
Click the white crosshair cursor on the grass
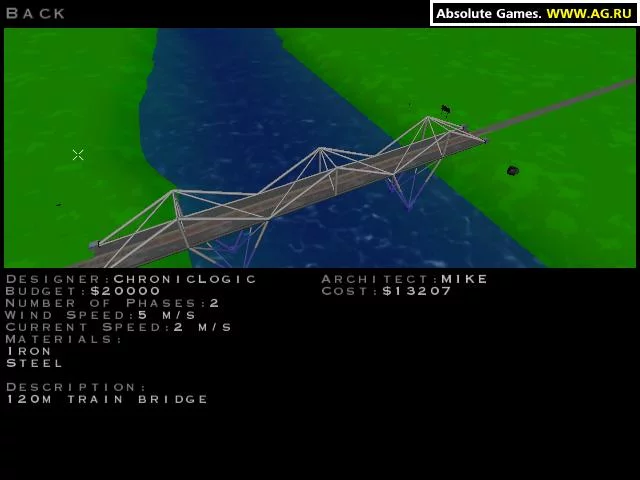coord(78,155)
